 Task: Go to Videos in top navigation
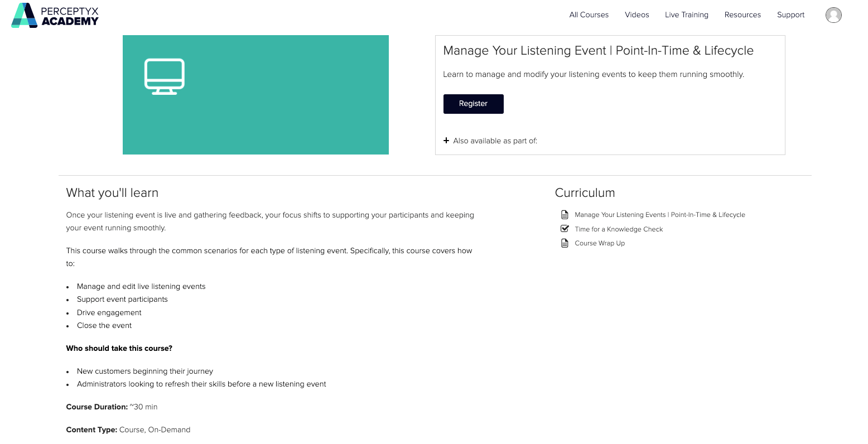[x=636, y=15]
